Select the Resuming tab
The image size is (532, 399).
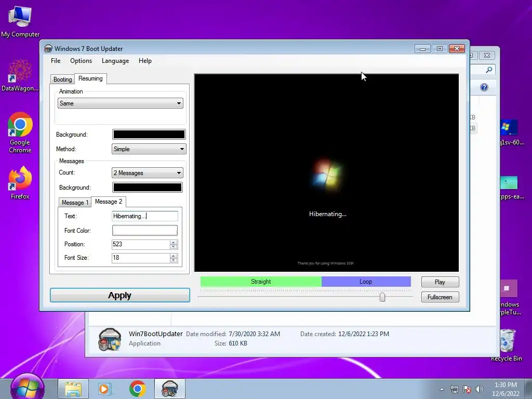(90, 78)
